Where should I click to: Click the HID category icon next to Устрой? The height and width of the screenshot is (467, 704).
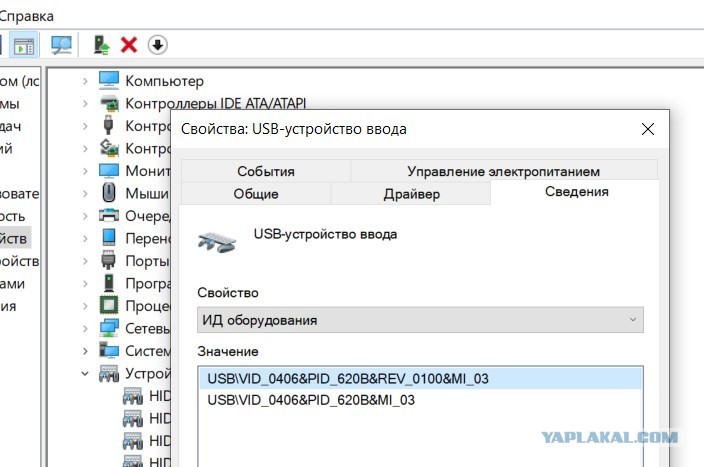[x=109, y=373]
